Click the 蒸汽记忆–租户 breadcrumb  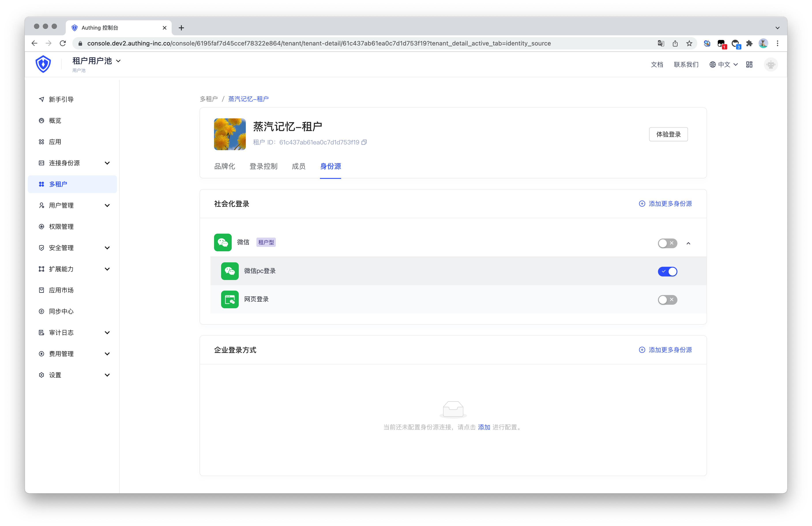pyautogui.click(x=248, y=99)
